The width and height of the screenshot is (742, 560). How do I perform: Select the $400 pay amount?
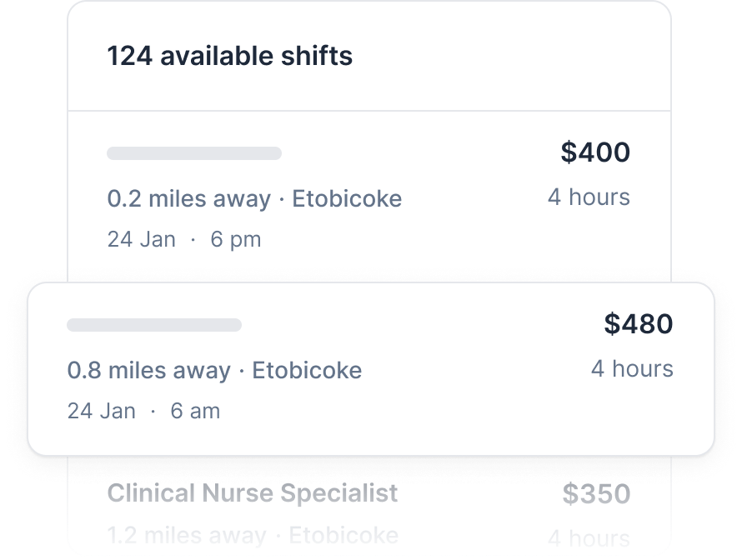point(595,152)
